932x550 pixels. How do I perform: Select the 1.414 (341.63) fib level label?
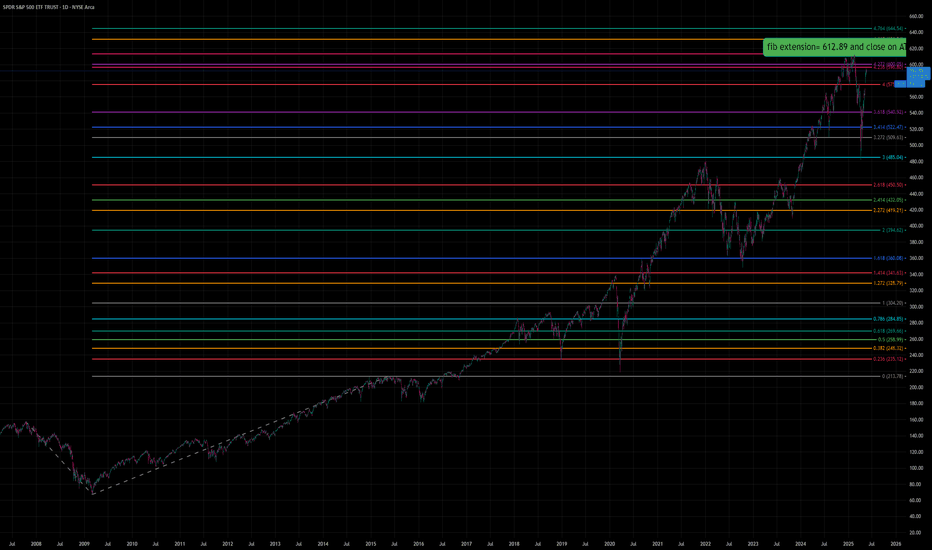[x=889, y=273]
